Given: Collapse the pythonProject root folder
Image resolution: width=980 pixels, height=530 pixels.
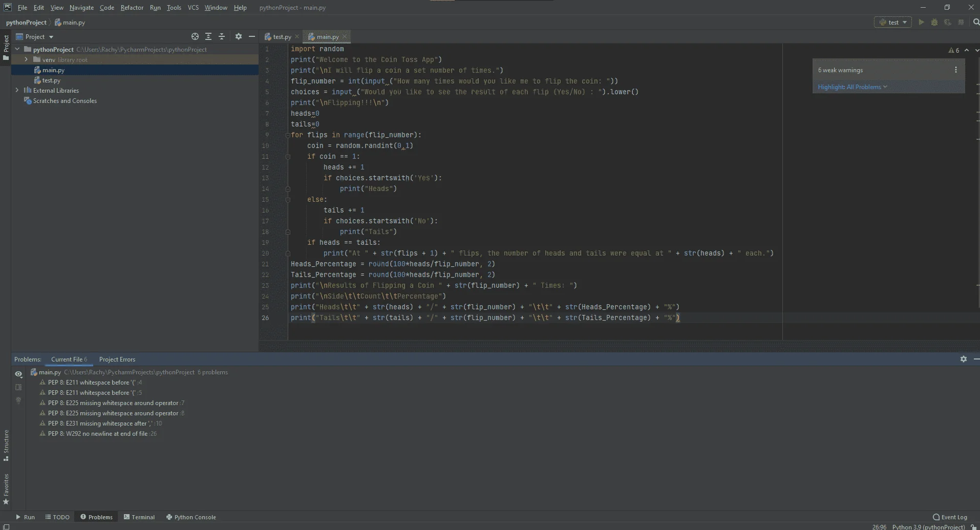Looking at the screenshot, I should tap(17, 49).
